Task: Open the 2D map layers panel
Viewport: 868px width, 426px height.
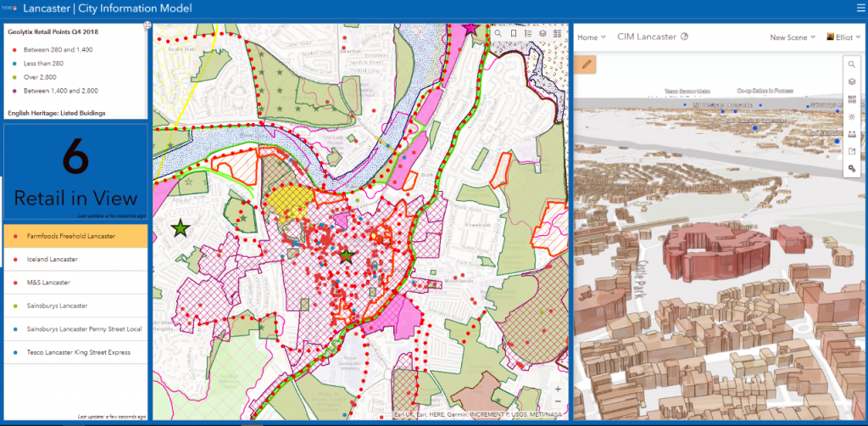Action: [542, 33]
